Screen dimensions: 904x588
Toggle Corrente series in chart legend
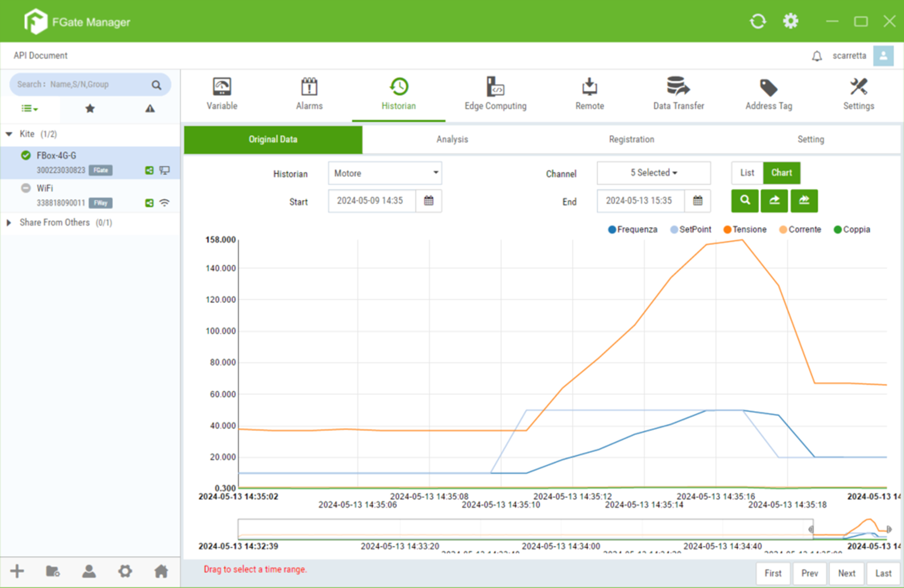tap(800, 229)
